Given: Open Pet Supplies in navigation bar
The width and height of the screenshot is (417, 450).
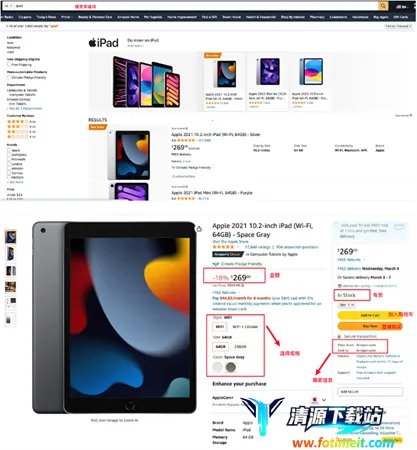Looking at the screenshot, I should pyautogui.click(x=153, y=17).
